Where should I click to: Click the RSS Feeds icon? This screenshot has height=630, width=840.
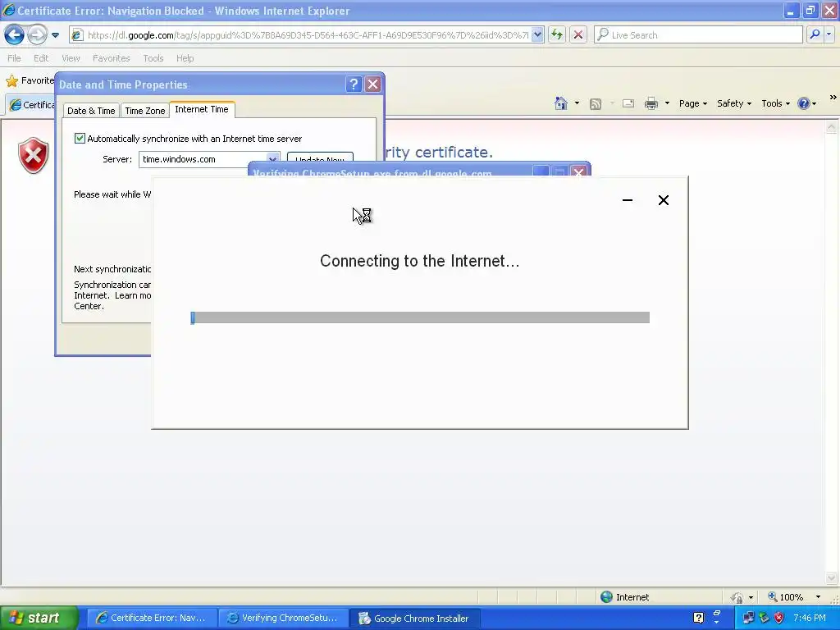tap(596, 103)
